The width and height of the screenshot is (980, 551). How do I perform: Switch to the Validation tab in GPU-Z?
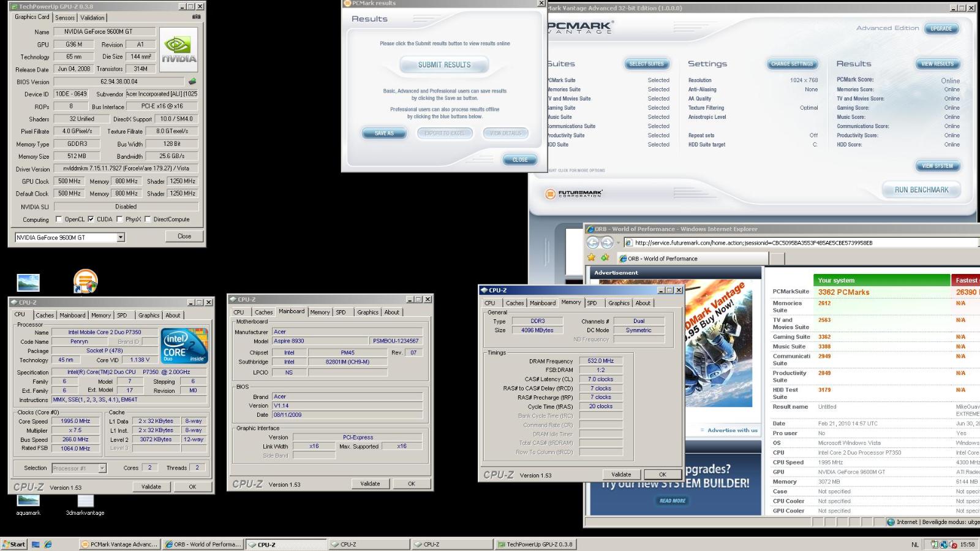92,18
